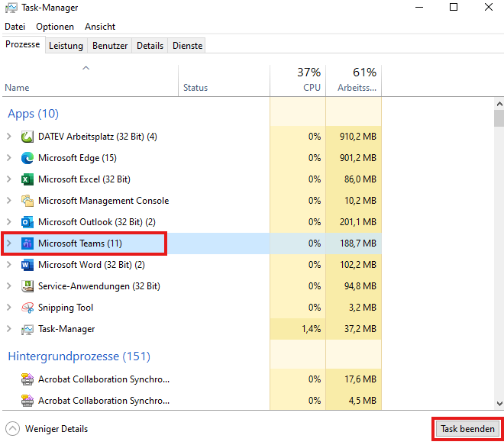Expand Microsoft Outlook process group

pos(9,222)
